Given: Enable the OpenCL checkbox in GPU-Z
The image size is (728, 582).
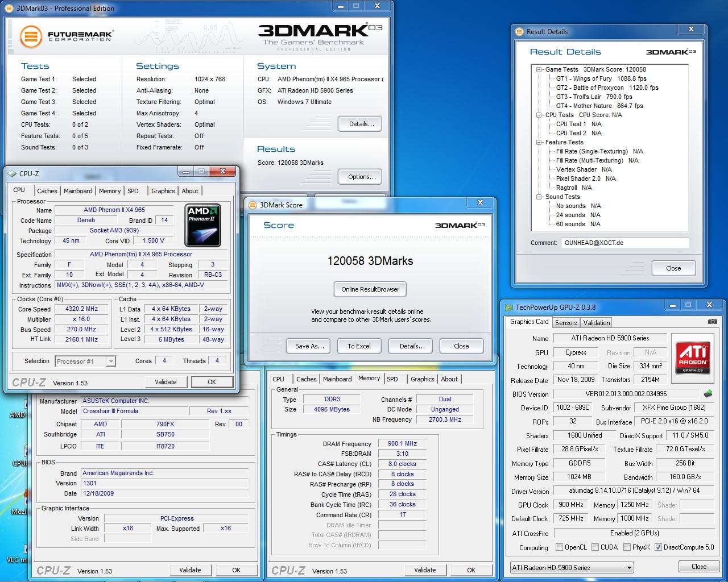Looking at the screenshot, I should pyautogui.click(x=559, y=547).
